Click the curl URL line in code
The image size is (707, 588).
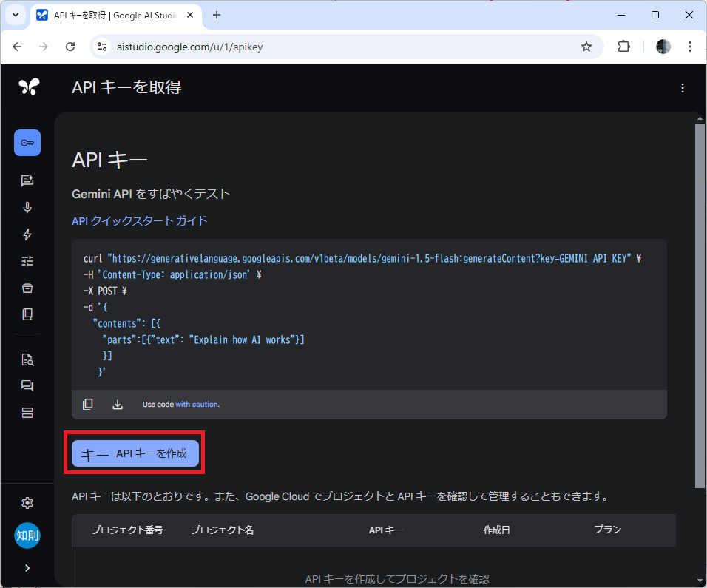coord(362,258)
